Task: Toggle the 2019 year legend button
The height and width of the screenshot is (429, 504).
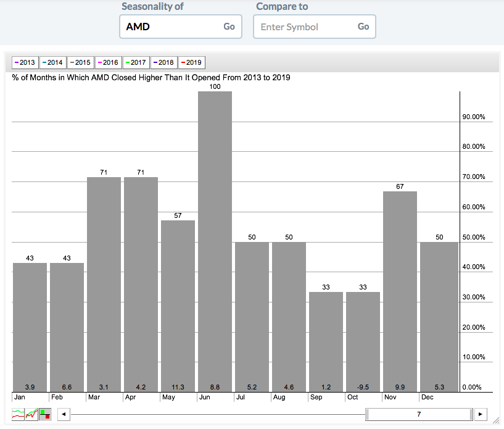Action: (191, 62)
